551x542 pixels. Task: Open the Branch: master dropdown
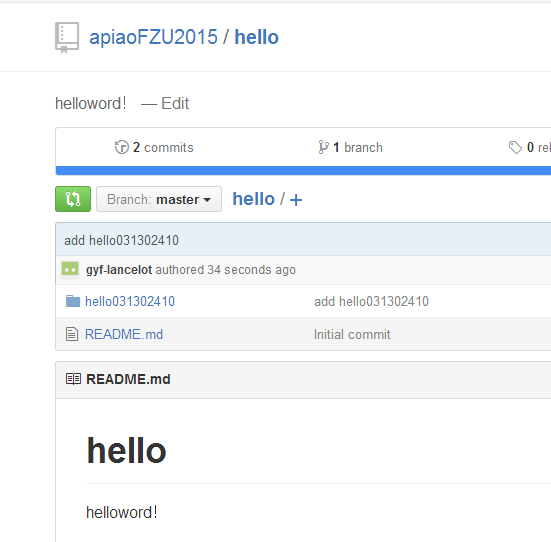point(159,199)
